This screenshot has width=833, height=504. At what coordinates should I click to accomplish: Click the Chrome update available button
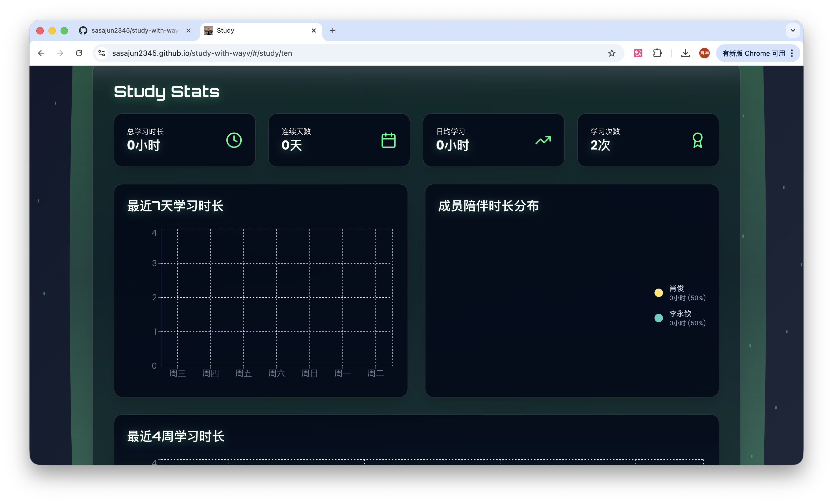click(x=753, y=53)
